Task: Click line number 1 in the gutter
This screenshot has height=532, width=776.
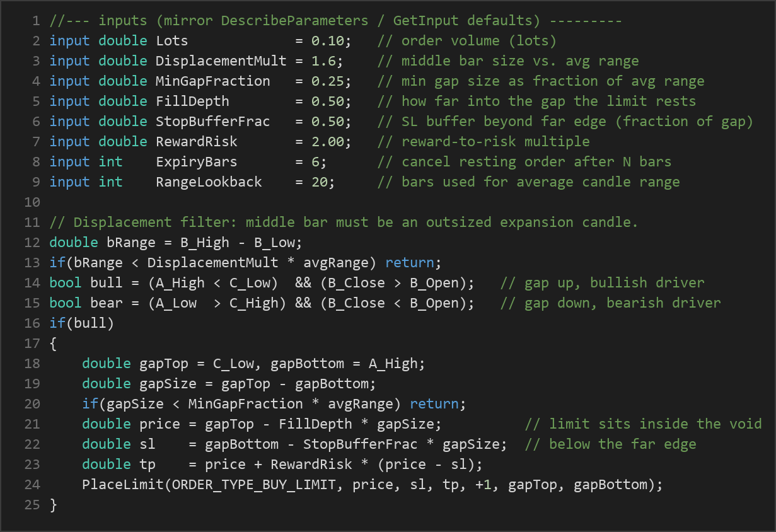Action: click(36, 21)
